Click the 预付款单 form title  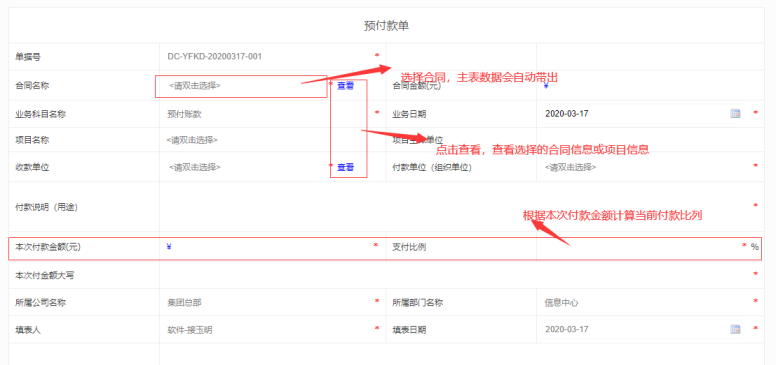tap(387, 26)
